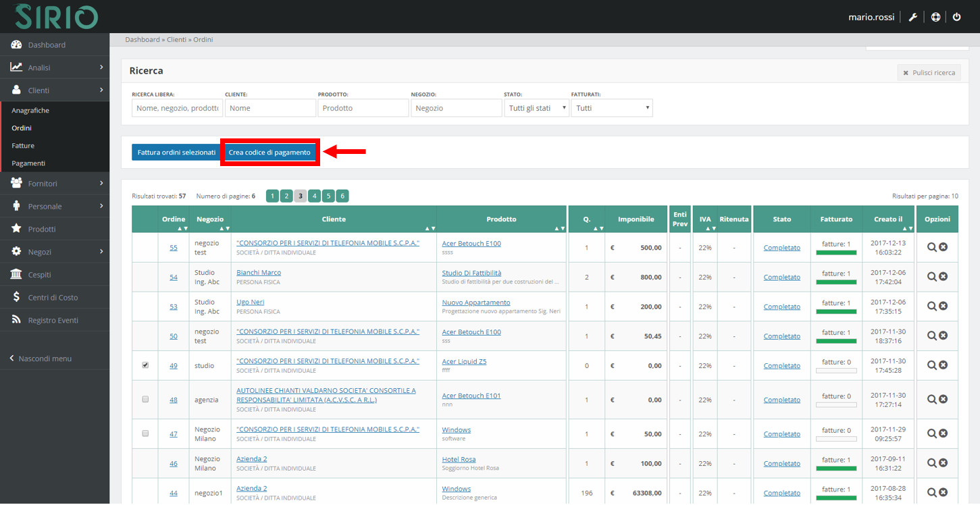Click the green invoiced progress bar for order 55
The image size is (980, 505).
[836, 253]
